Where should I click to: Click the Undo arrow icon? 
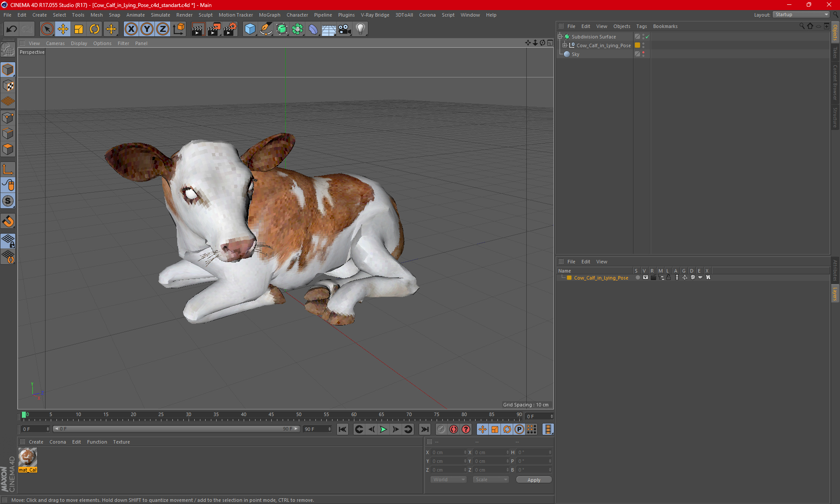click(12, 29)
